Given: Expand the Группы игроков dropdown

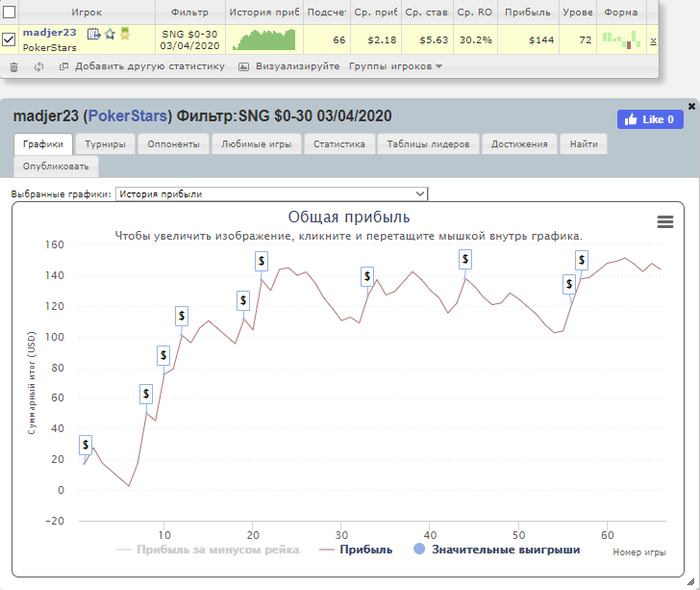Looking at the screenshot, I should click(396, 66).
